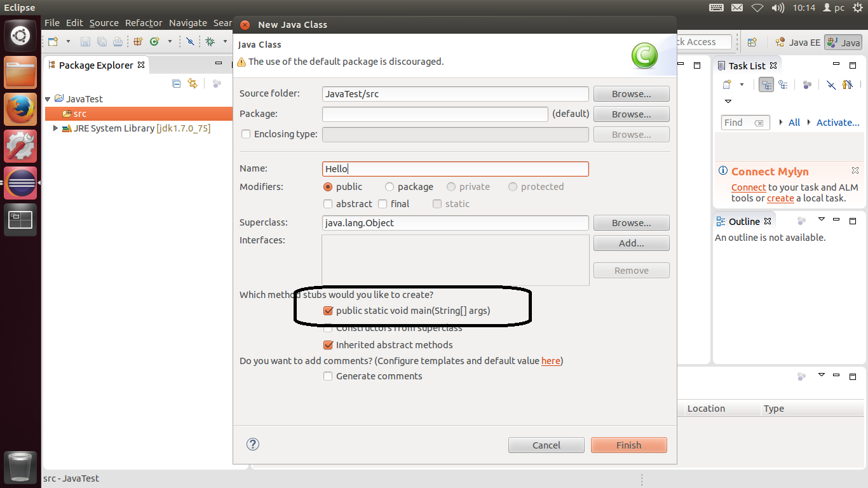
Task: Open the Source menu
Action: [104, 23]
